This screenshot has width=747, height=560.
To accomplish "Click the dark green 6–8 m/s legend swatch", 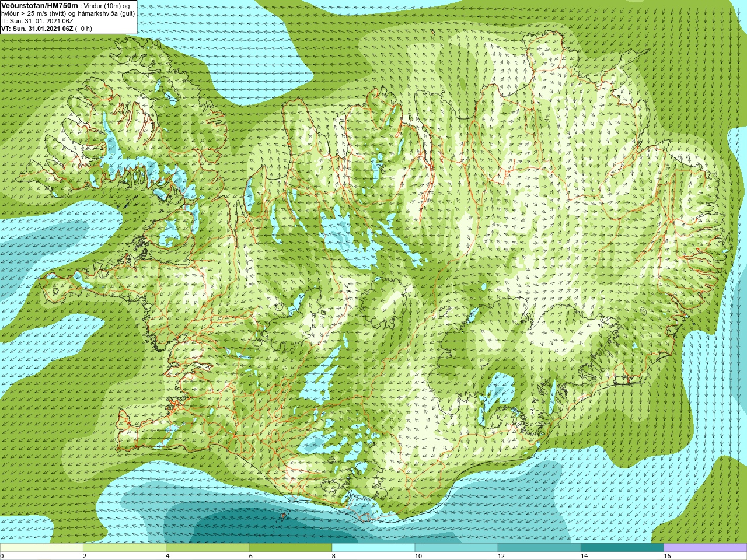I will pos(290,548).
